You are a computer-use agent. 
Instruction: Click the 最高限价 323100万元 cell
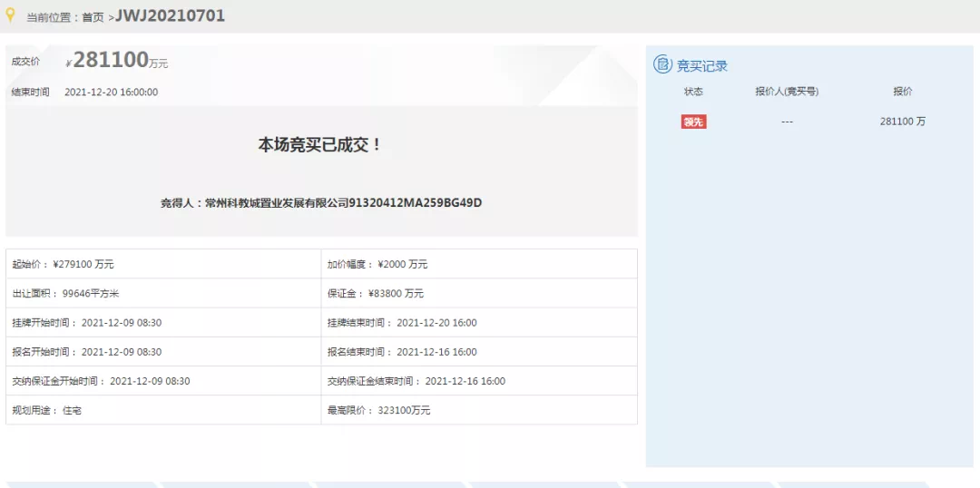point(378,410)
